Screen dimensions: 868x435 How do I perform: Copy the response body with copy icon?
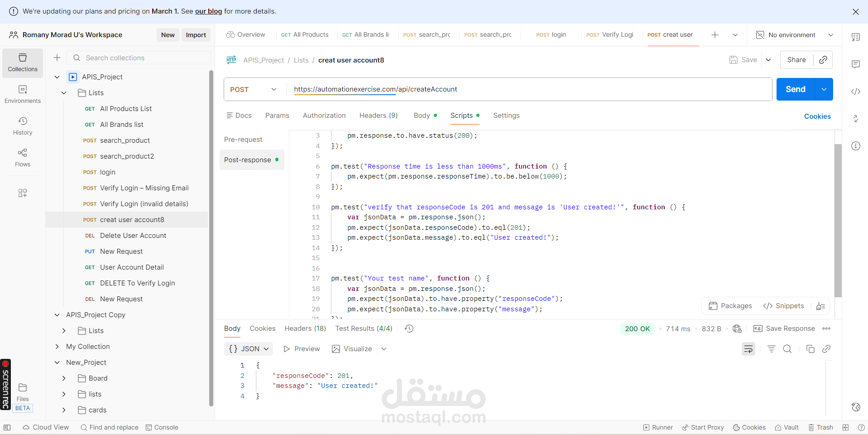810,349
